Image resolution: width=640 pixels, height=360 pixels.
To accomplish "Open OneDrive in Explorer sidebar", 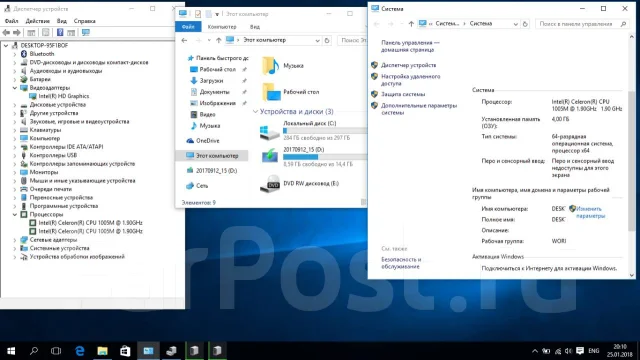I will (207, 140).
